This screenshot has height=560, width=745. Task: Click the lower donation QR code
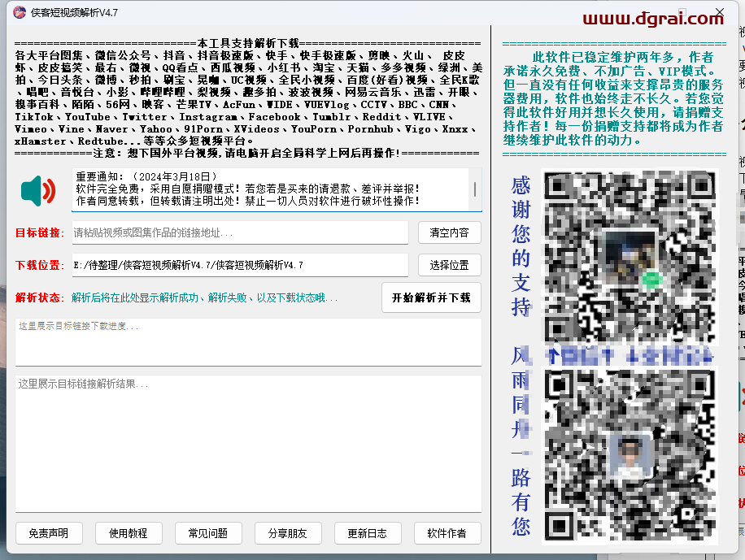click(631, 453)
